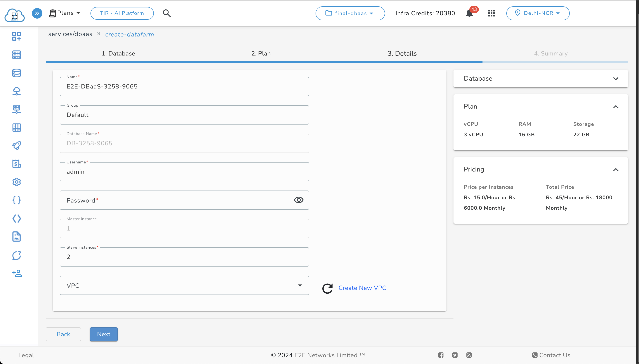This screenshot has width=639, height=364.
Task: Open the cloud network sidebar icon
Action: [17, 91]
